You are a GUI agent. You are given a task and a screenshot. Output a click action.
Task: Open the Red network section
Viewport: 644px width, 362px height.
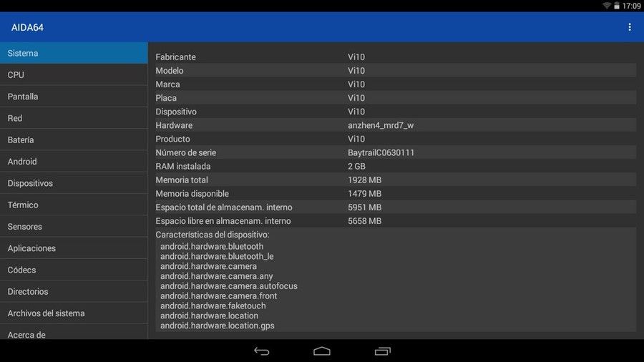point(74,118)
